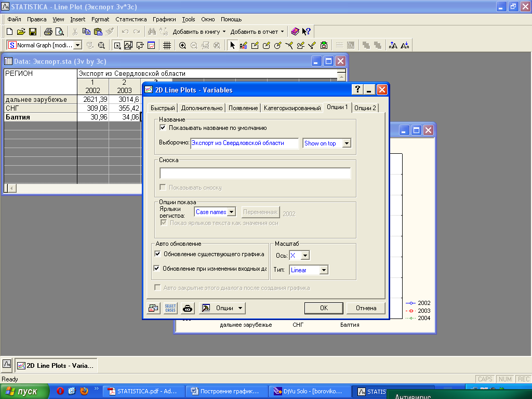Open the Ось X axis dropdown

[x=305, y=255]
